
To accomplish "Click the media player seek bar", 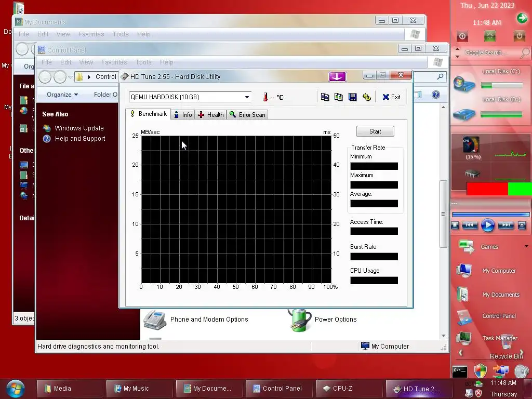I will click(x=490, y=215).
